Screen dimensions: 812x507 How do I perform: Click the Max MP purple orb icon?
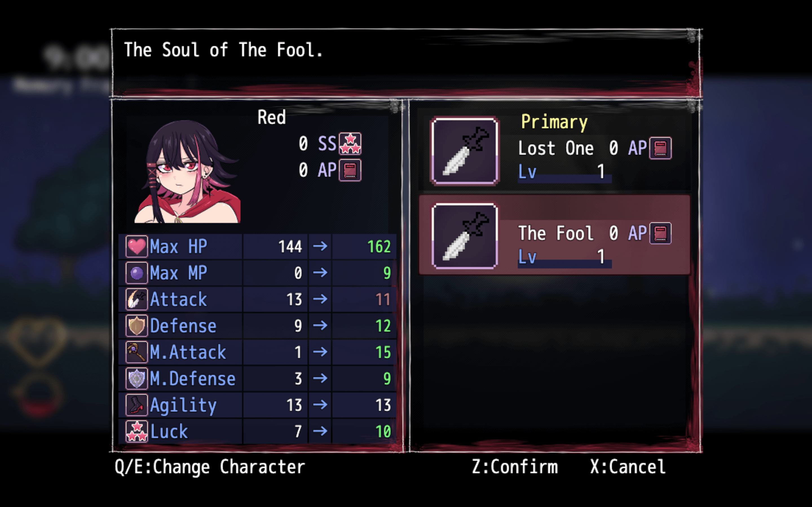pyautogui.click(x=136, y=273)
